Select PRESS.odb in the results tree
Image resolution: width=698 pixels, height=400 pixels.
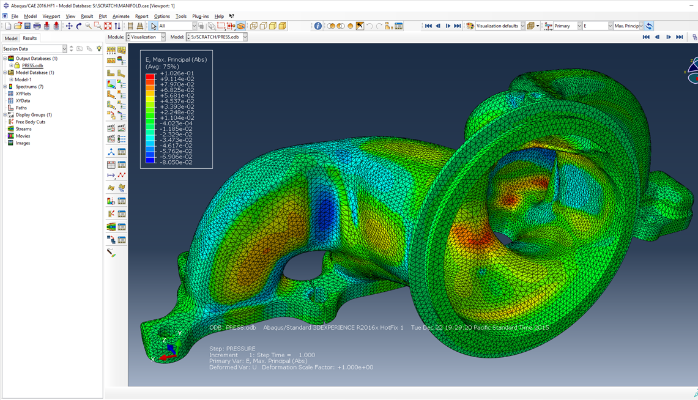32,65
